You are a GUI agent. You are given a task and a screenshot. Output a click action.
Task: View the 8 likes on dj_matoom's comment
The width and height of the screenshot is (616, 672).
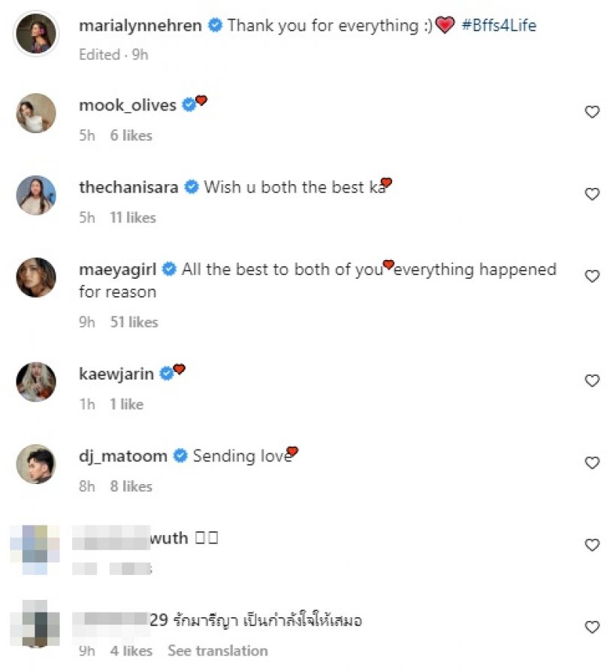(x=131, y=486)
